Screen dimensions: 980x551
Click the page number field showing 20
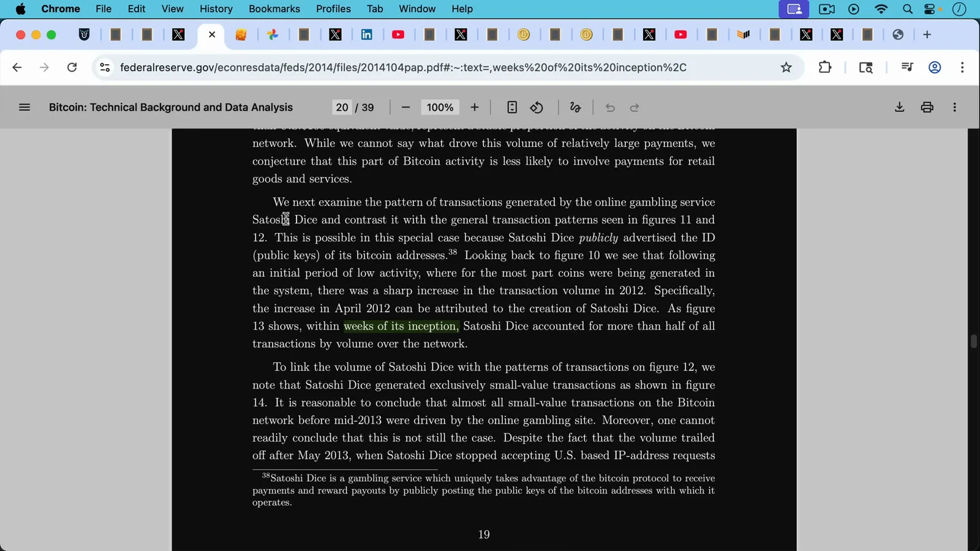tap(342, 107)
